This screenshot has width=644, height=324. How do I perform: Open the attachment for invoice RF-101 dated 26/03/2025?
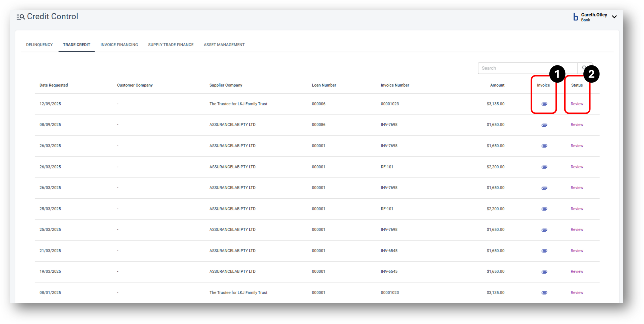click(544, 167)
